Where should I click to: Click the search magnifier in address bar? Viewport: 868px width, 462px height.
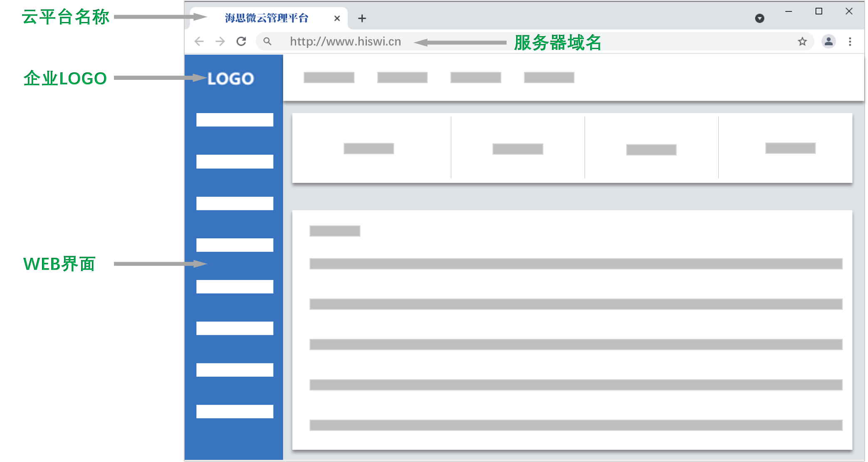point(267,42)
